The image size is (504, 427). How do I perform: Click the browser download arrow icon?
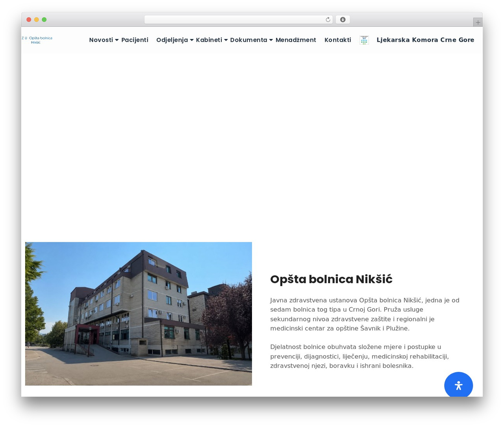click(343, 20)
